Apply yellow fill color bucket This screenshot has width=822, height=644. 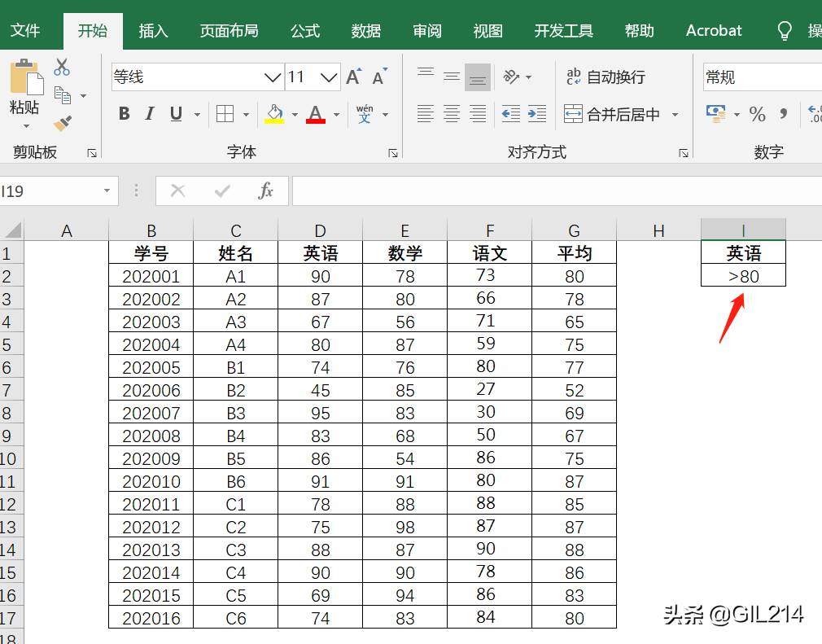click(274, 113)
